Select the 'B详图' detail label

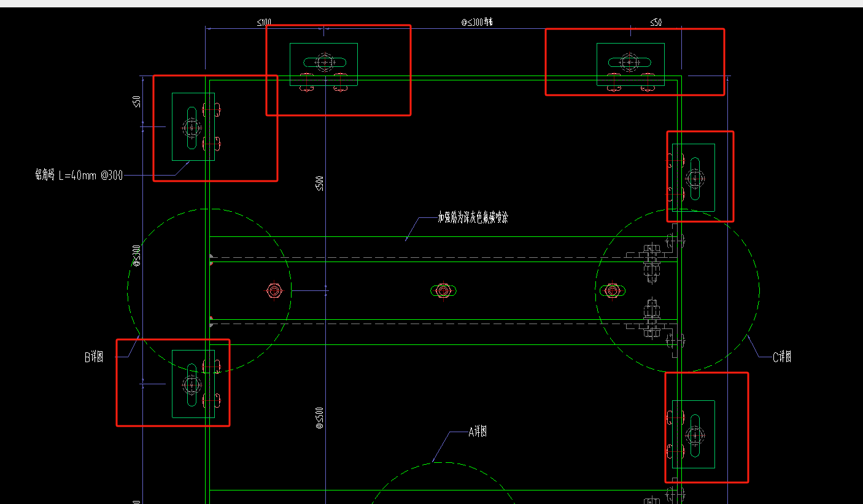pos(94,357)
